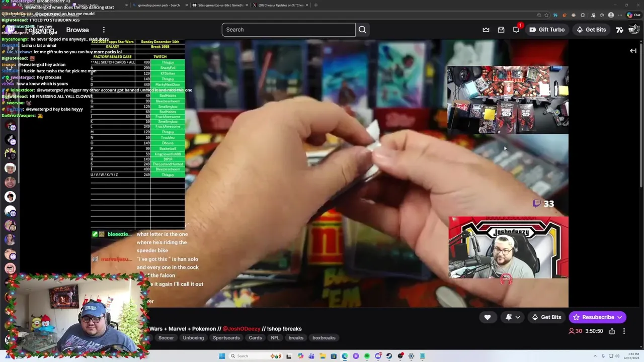Image resolution: width=644 pixels, height=362 pixels.
Task: Open the Whispers inbox icon
Action: (501, 30)
